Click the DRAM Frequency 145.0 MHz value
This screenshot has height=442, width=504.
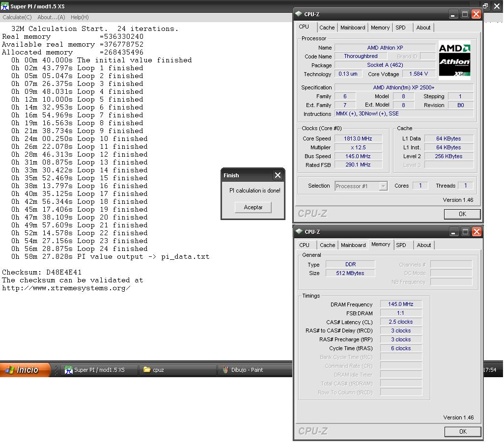click(x=401, y=304)
